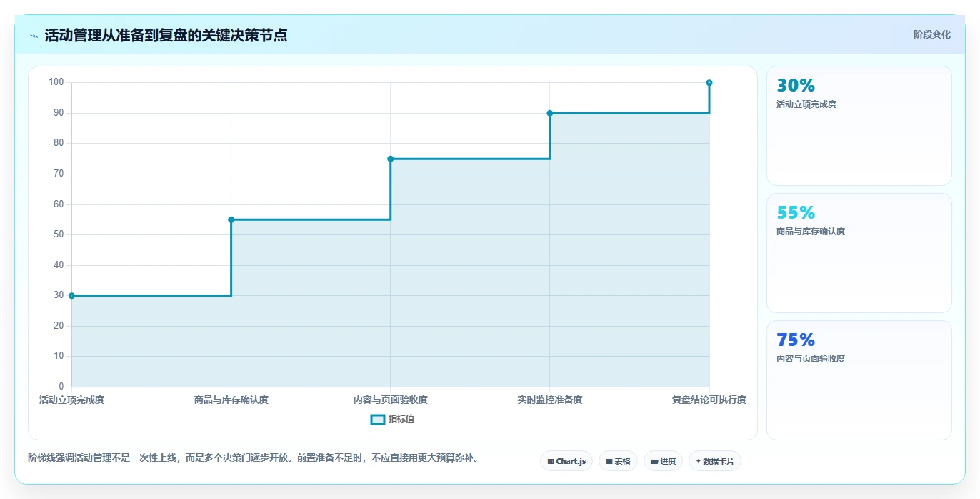Viewport: 980px width, 499px height.
Task: Click the y-axis tick 50
Action: pyautogui.click(x=59, y=234)
